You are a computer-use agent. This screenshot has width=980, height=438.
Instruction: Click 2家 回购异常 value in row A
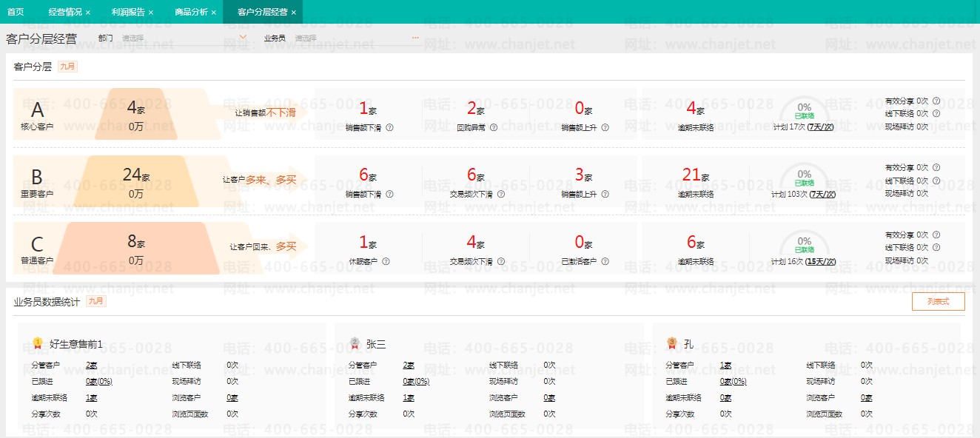click(x=476, y=109)
